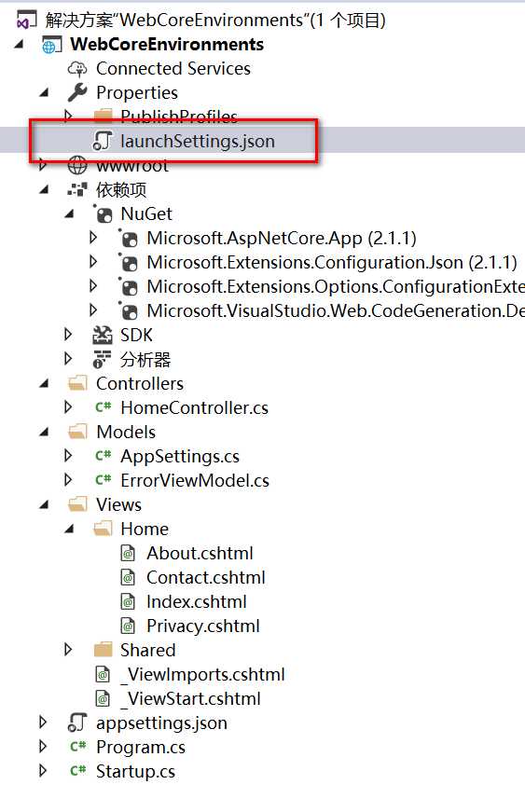The image size is (525, 812).
Task: Select _ViewImports.cshtml file
Action: pyautogui.click(x=202, y=674)
